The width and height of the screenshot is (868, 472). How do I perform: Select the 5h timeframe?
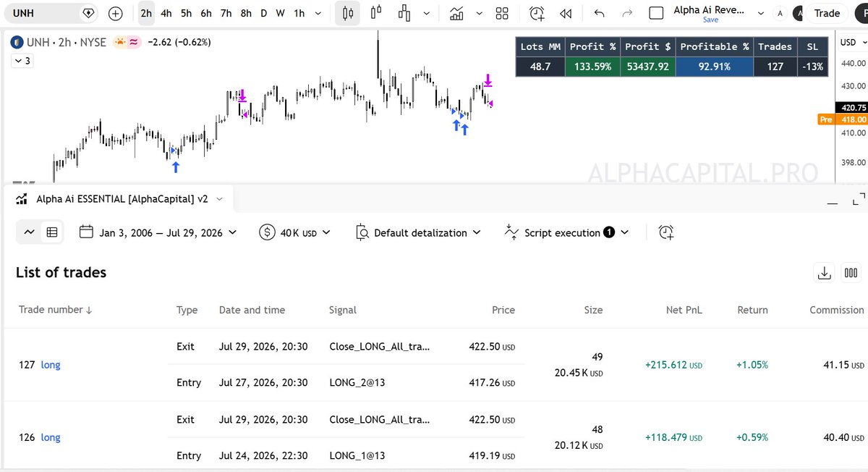[x=187, y=13]
